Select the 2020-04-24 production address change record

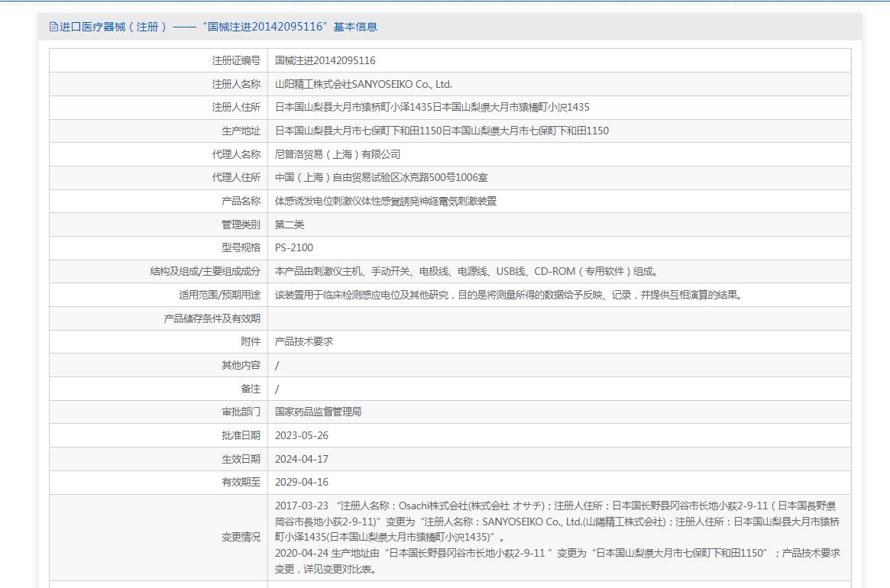[x=558, y=561]
